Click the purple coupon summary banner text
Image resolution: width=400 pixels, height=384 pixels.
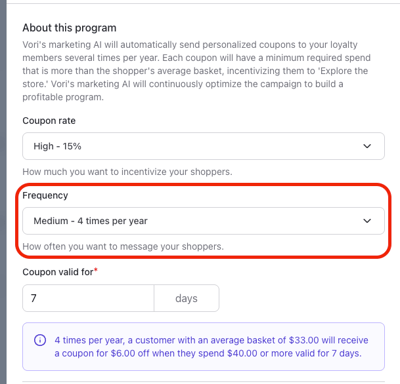pos(211,347)
